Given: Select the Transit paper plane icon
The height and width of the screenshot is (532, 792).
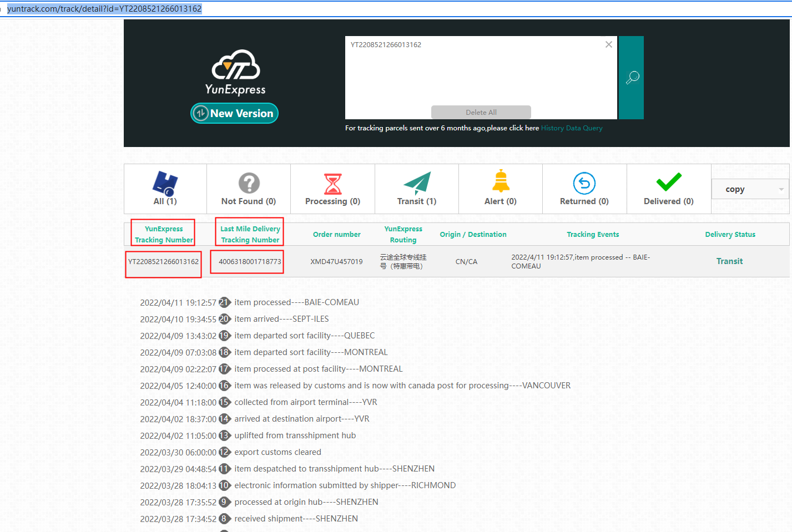Looking at the screenshot, I should [417, 183].
